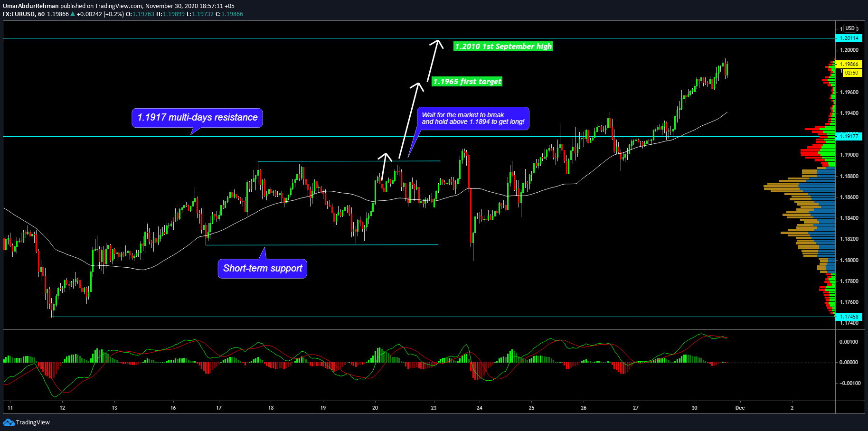Click the L:1.19732 low value
The height and width of the screenshot is (431, 868).
[x=200, y=14]
